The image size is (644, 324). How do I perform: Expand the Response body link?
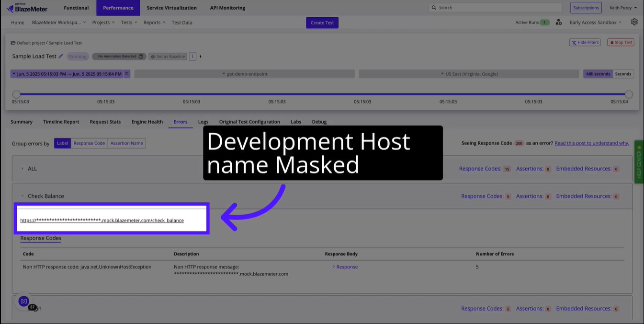pos(345,267)
